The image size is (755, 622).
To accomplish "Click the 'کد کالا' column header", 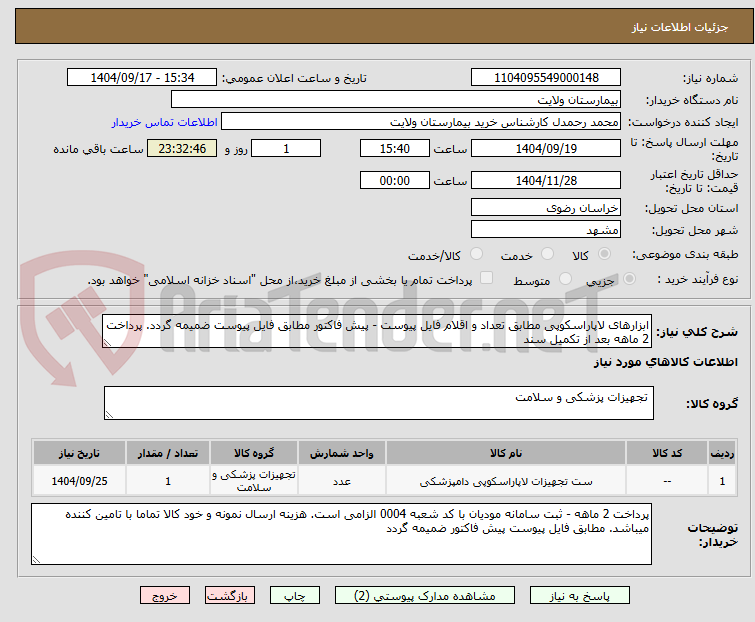I will 667,453.
